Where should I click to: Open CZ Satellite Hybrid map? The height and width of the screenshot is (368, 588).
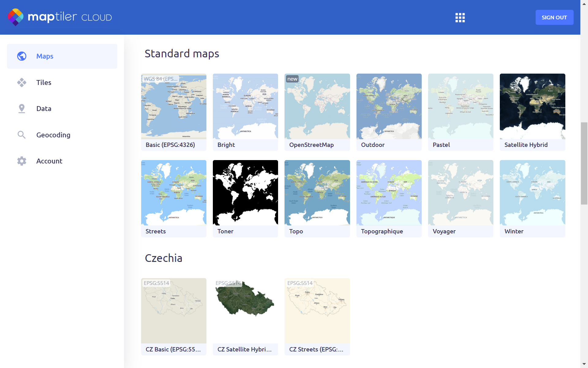click(x=245, y=311)
